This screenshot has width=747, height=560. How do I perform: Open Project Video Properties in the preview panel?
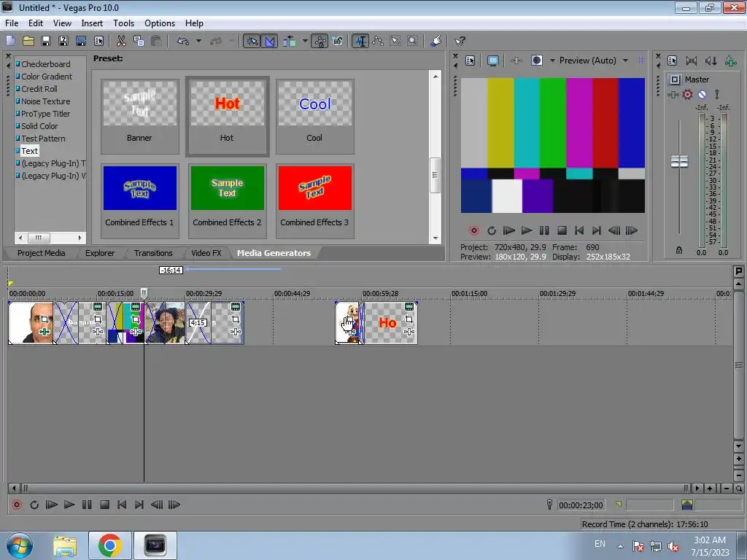pos(471,61)
